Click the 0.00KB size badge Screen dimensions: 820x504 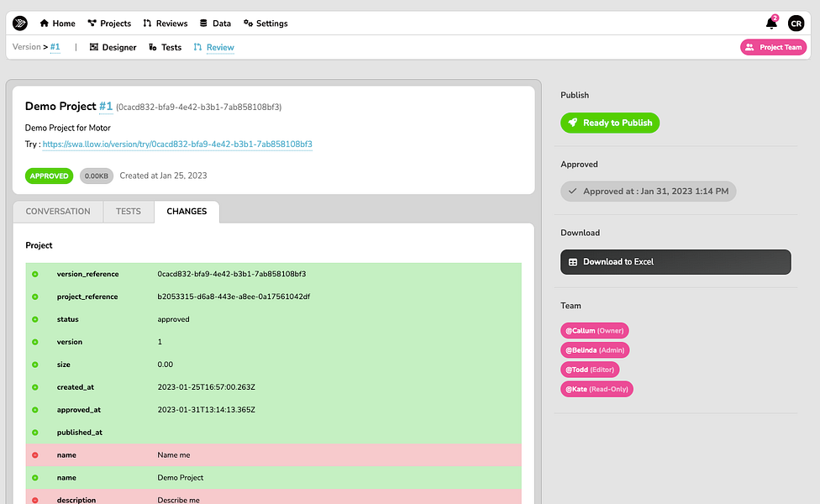97,176
